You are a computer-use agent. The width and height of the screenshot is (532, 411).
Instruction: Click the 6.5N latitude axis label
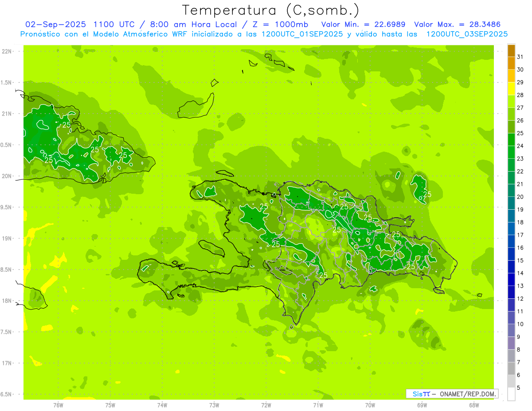(x=7, y=395)
